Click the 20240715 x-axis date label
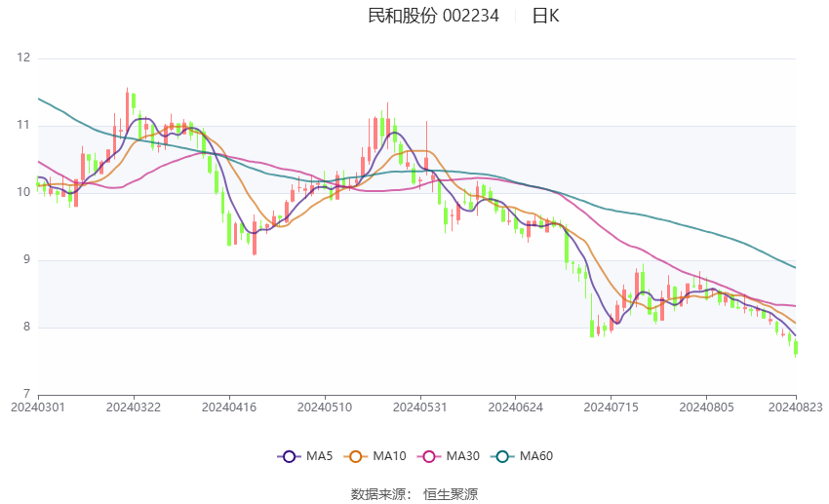This screenshot has width=829, height=504. pos(611,407)
